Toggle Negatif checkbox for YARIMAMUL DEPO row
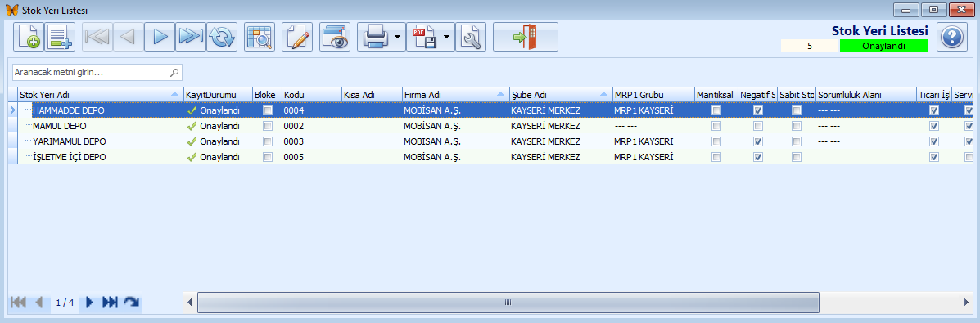Screen dimensions: 980x323 click(x=758, y=141)
